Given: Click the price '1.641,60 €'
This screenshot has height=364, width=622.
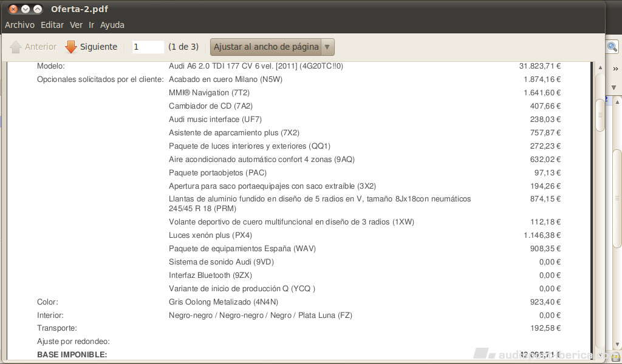Looking at the screenshot, I should click(x=542, y=93).
